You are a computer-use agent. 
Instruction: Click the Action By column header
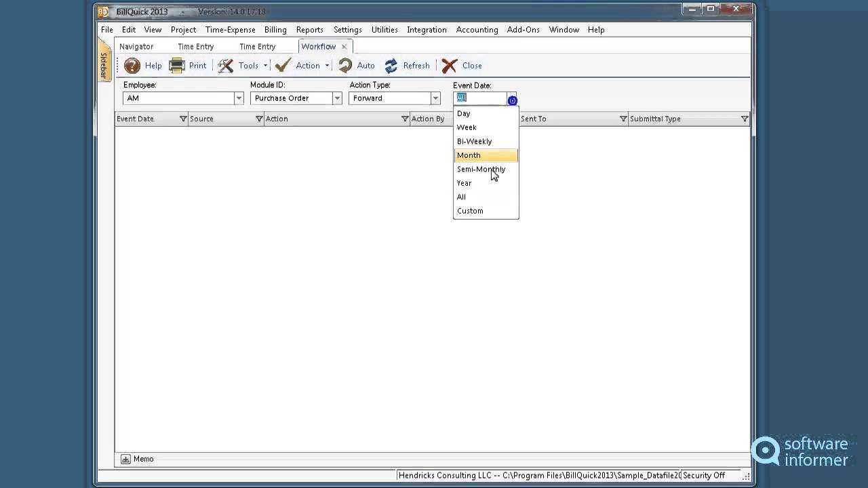click(x=431, y=119)
